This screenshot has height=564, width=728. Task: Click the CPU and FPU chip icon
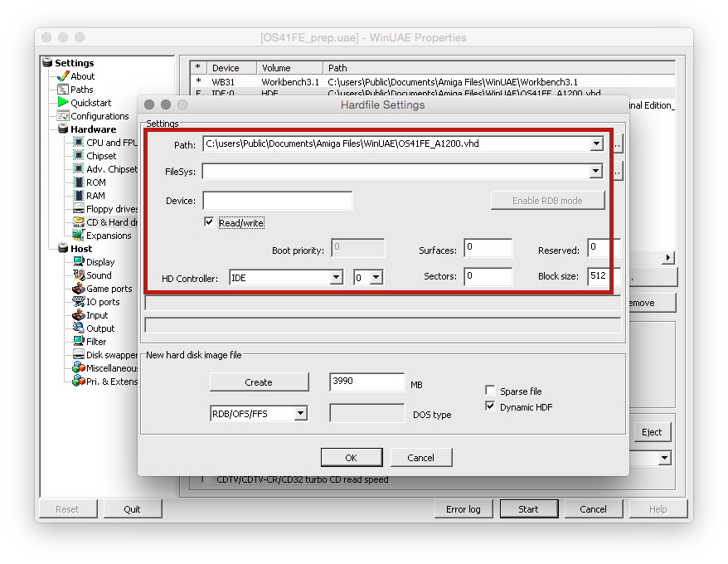click(x=79, y=142)
